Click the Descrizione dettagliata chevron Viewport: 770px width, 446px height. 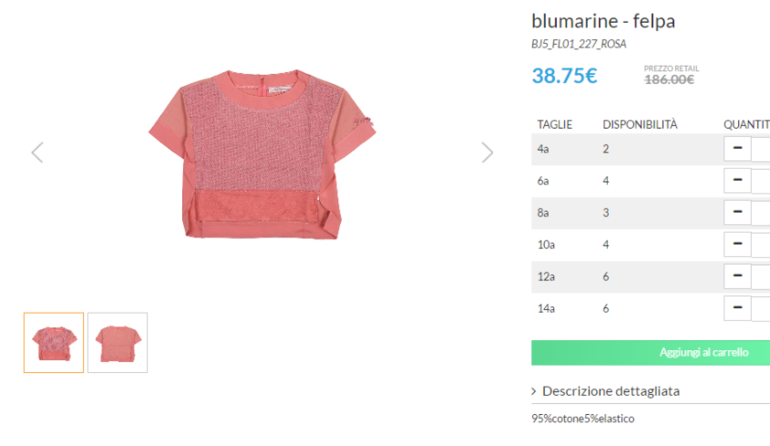535,391
